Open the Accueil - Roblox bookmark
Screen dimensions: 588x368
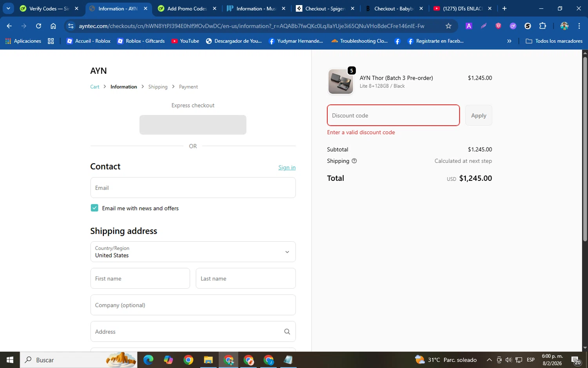click(x=89, y=41)
